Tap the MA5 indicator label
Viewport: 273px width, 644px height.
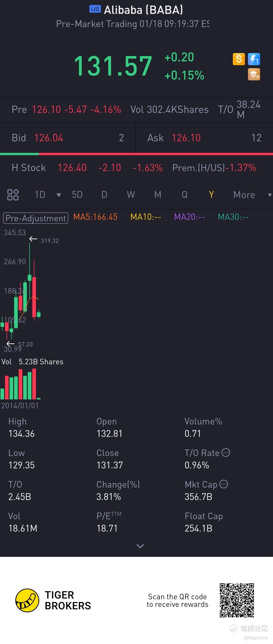click(x=95, y=217)
